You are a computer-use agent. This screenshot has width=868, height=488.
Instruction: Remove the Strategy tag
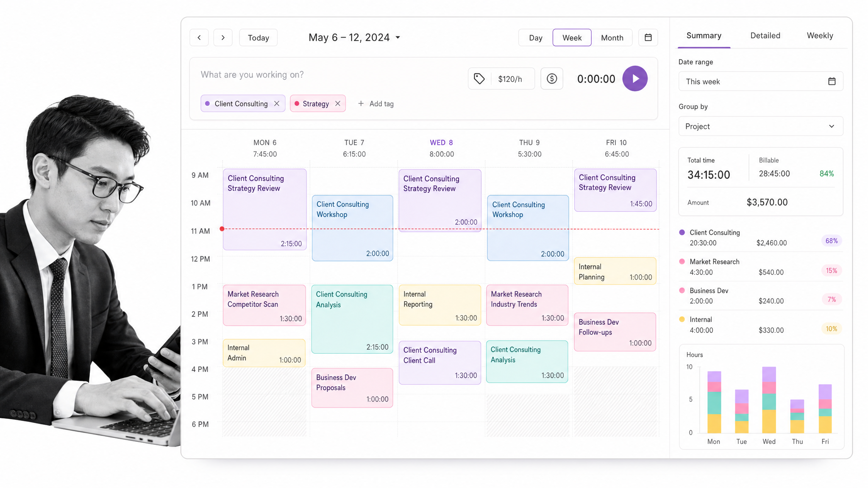coord(338,104)
